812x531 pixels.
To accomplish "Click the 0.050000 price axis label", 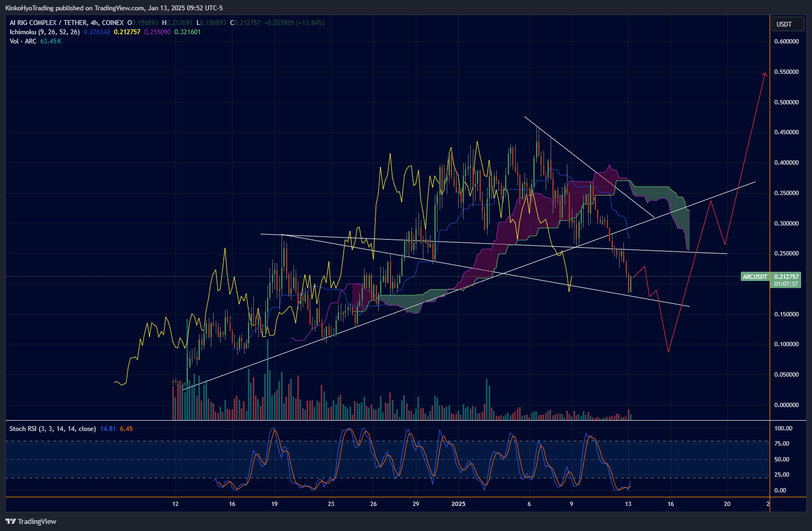I will [x=786, y=374].
